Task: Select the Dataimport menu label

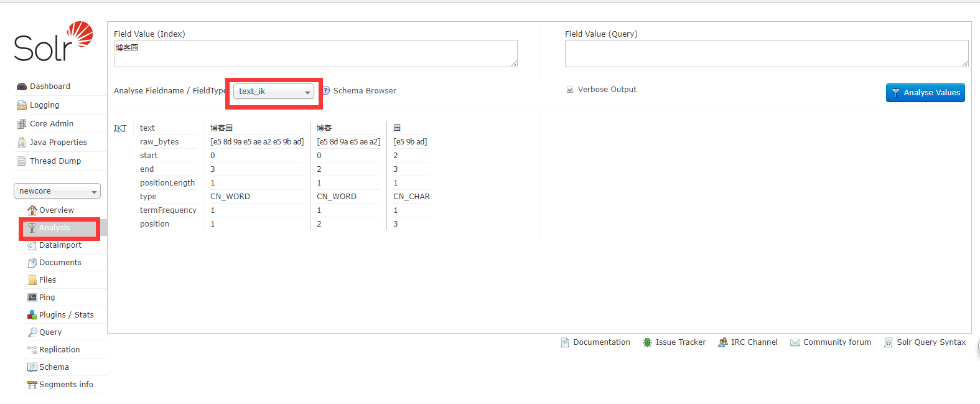Action: tap(60, 245)
